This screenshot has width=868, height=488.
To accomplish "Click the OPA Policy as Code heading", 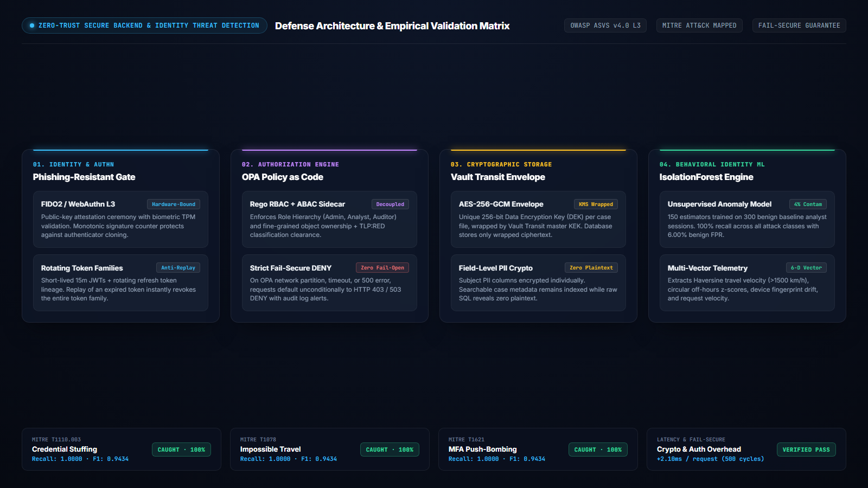I will (x=283, y=177).
